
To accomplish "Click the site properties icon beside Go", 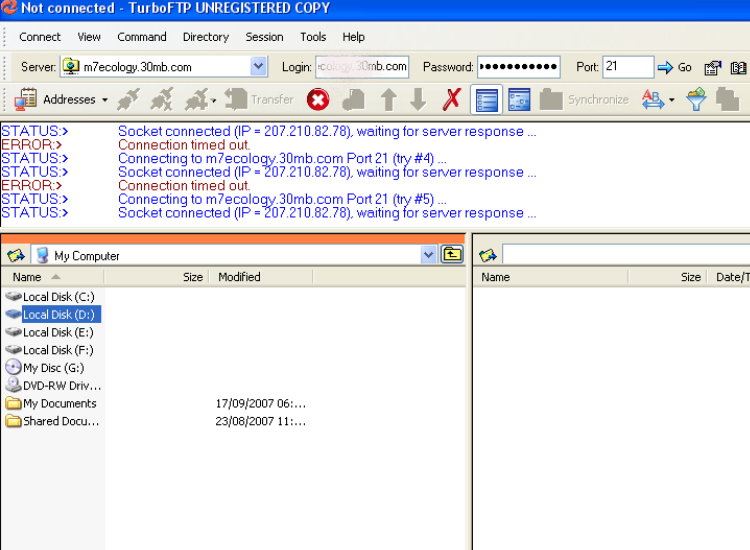I will [712, 67].
